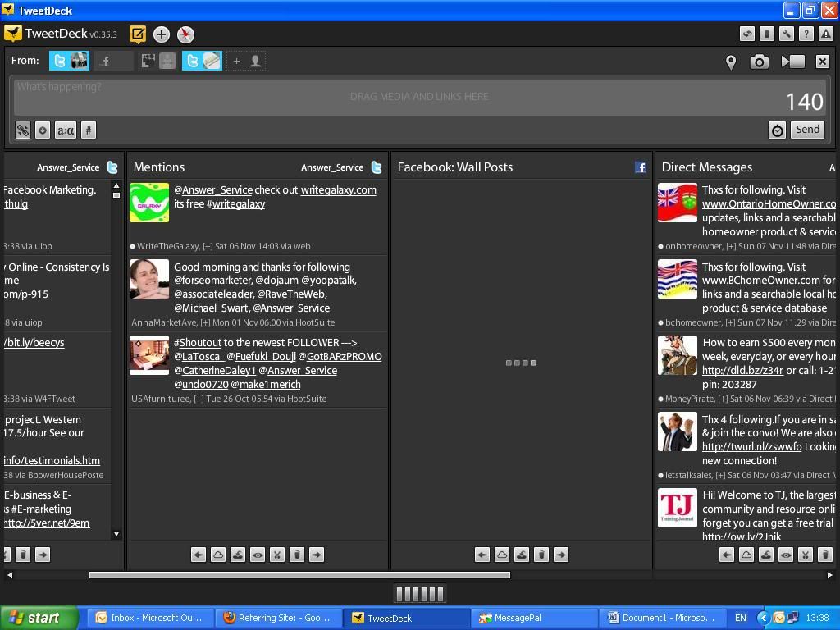
Task: Attach a photo with camera icon
Action: (x=759, y=62)
